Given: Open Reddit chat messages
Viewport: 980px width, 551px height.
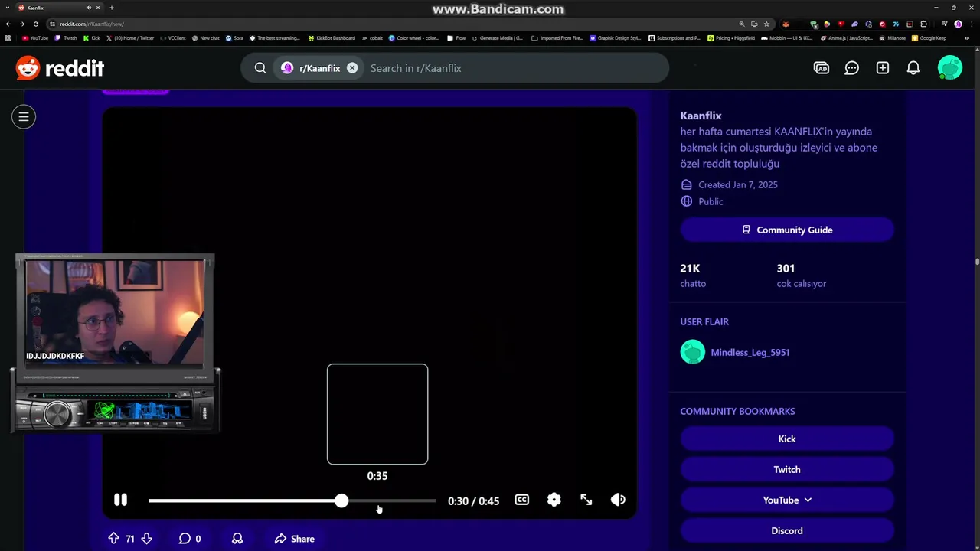Looking at the screenshot, I should point(852,68).
